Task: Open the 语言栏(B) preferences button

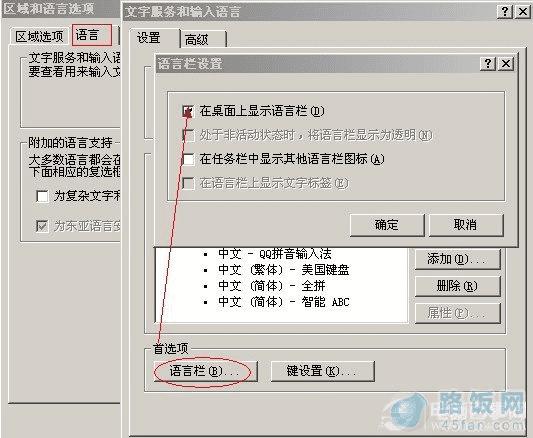Action: tap(205, 371)
